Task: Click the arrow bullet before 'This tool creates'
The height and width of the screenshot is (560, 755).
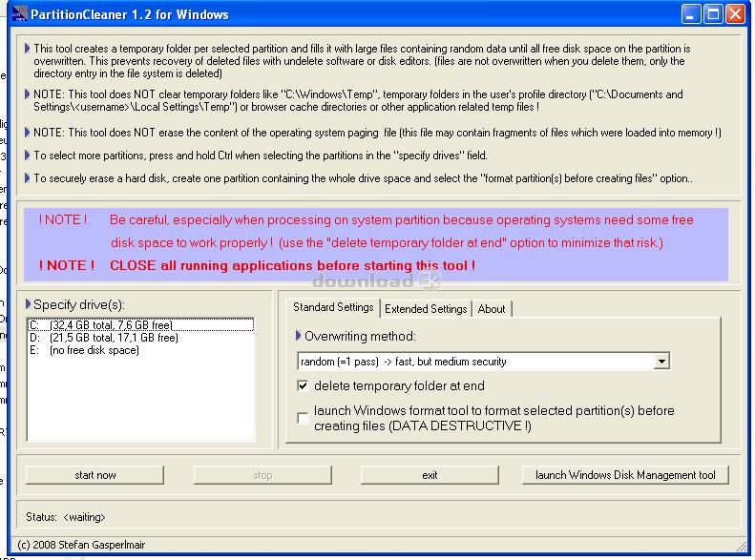Action: click(x=27, y=48)
